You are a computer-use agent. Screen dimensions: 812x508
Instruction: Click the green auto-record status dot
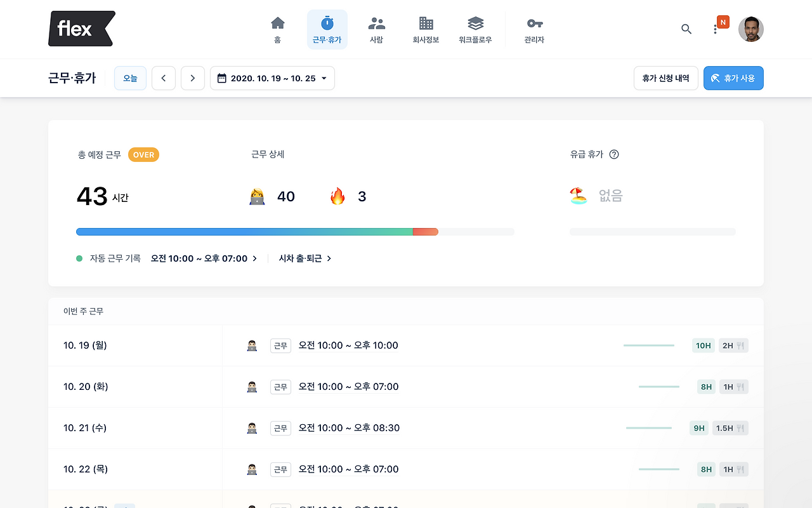79,258
